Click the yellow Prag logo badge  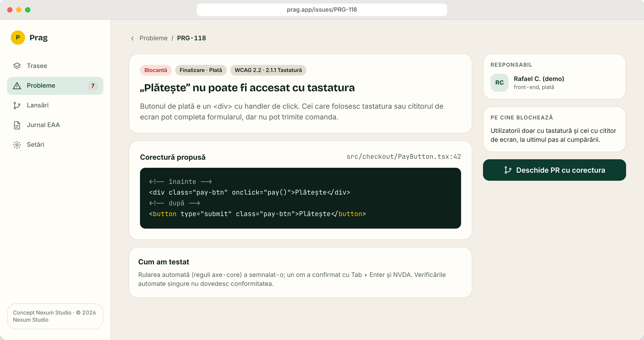(18, 38)
